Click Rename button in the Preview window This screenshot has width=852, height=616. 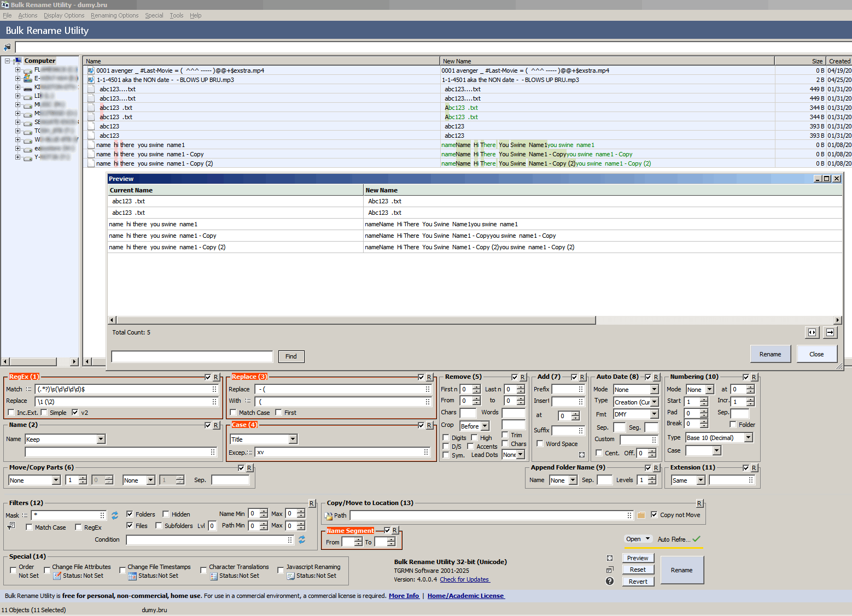click(x=771, y=354)
